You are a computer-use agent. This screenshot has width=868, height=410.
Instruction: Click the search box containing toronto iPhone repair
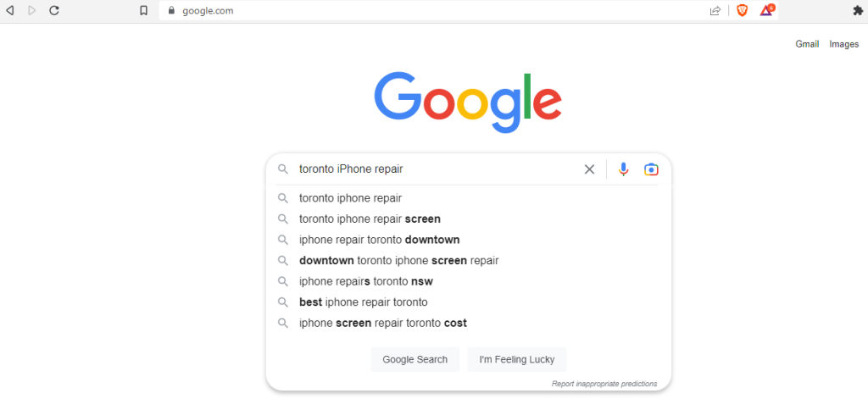coord(437,169)
